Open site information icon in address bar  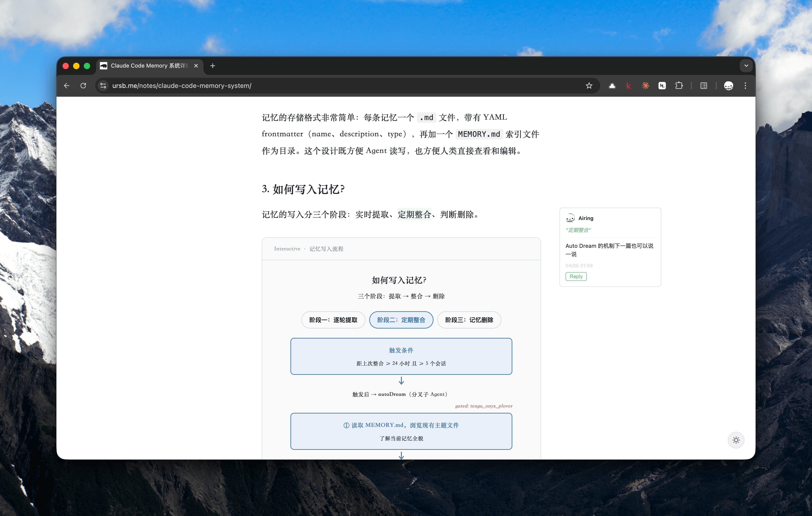tap(103, 86)
